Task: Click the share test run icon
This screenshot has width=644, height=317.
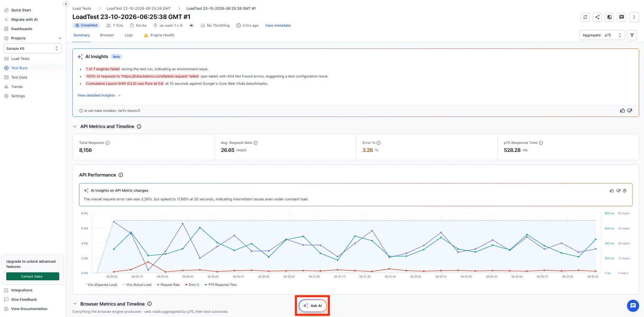Action: pos(597,17)
